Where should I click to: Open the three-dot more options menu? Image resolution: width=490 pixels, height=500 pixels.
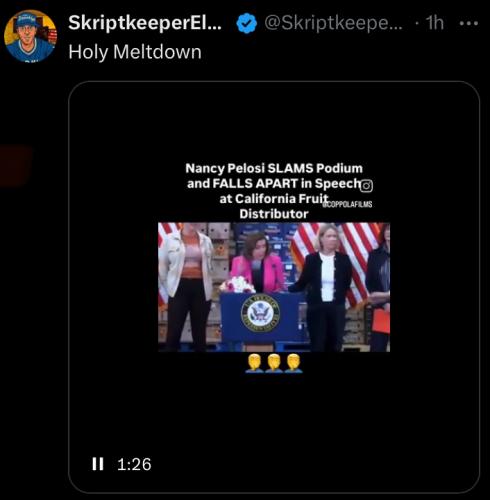(469, 23)
